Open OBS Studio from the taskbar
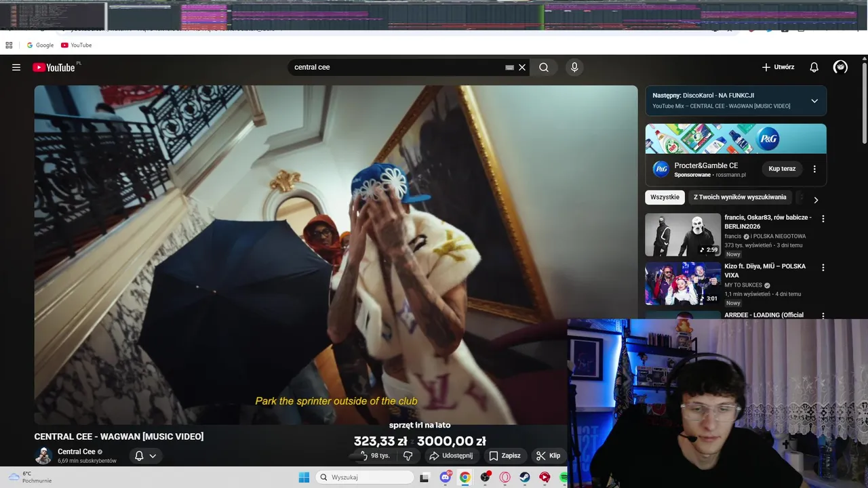 485,477
